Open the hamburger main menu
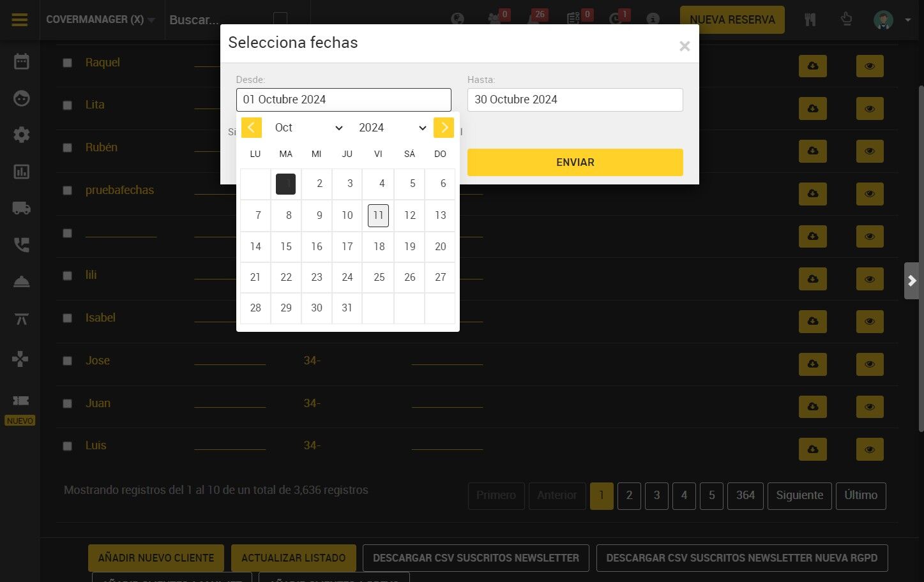This screenshot has width=924, height=582. point(20,20)
